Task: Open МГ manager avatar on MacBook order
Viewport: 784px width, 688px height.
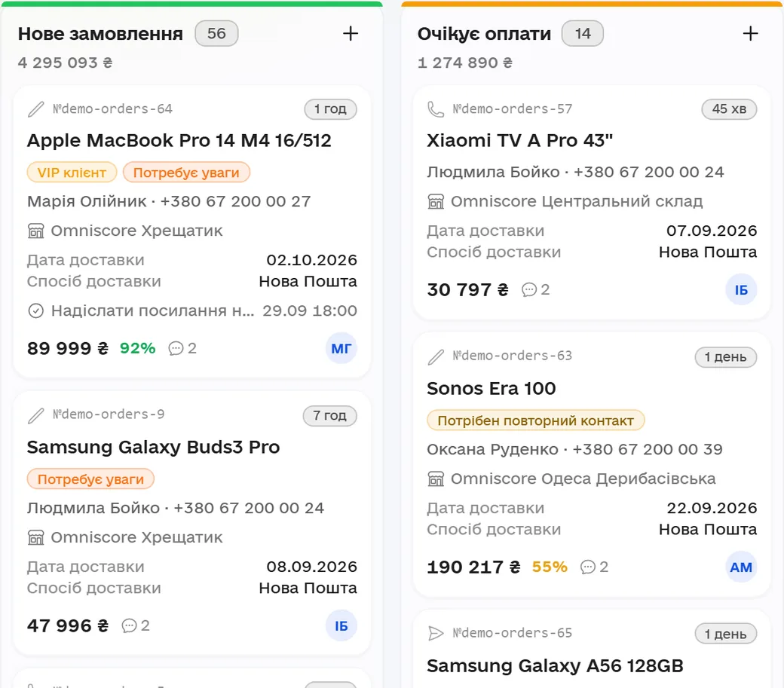Action: click(x=341, y=348)
